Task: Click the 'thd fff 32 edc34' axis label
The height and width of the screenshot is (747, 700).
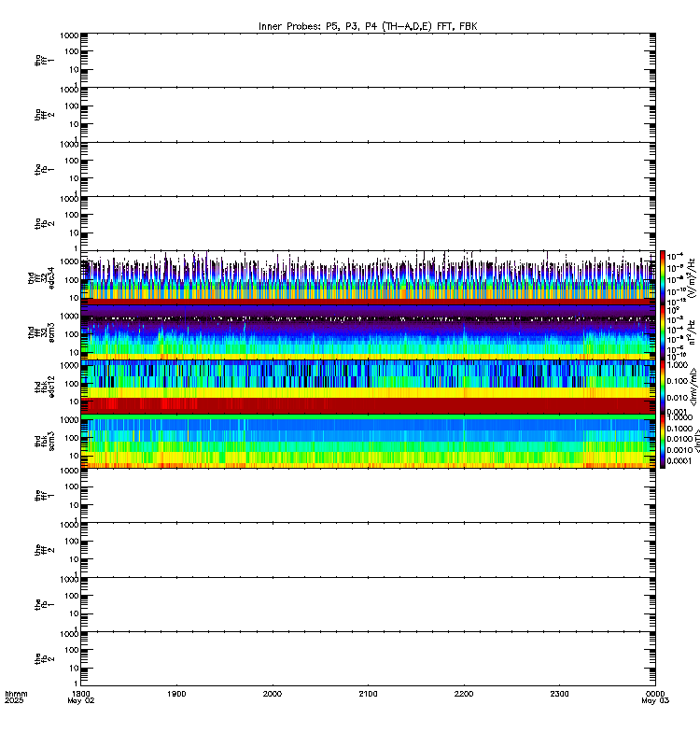Action: tap(41, 277)
